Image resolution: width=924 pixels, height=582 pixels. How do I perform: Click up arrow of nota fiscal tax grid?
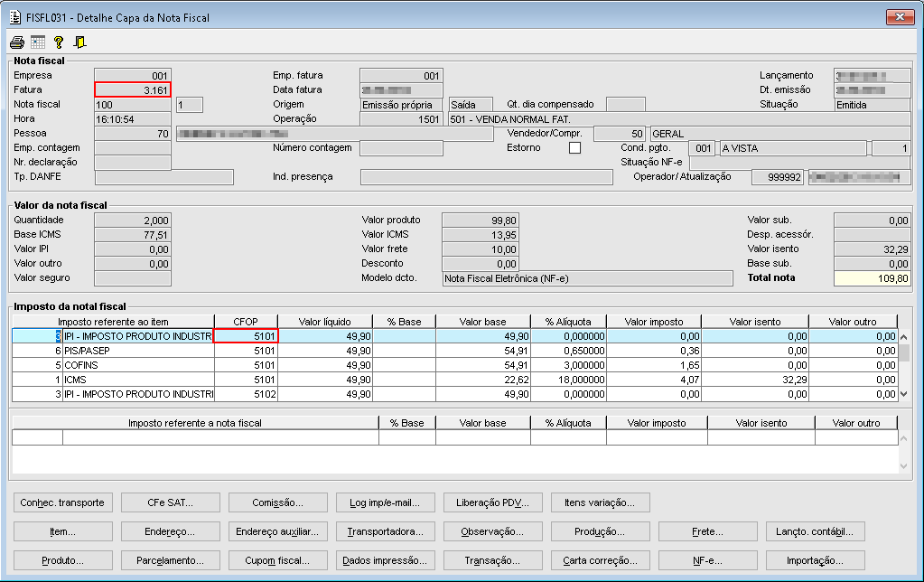point(903,438)
